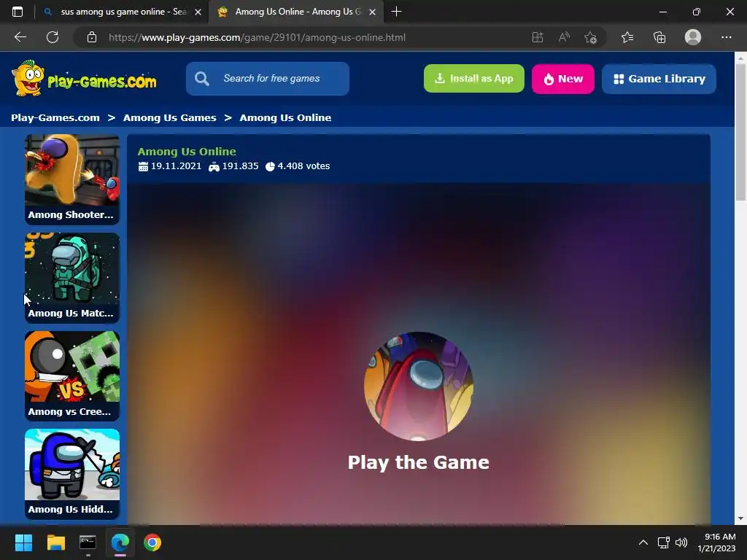Image resolution: width=747 pixels, height=560 pixels.
Task: Launch Google Chrome from the taskbar
Action: [x=152, y=542]
